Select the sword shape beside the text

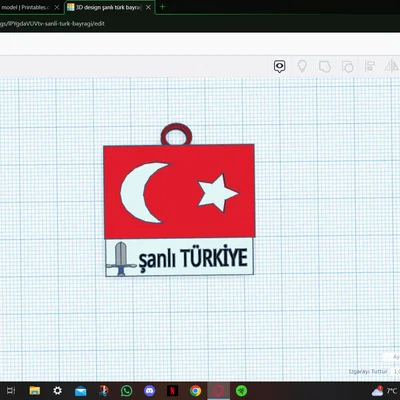[x=121, y=259]
